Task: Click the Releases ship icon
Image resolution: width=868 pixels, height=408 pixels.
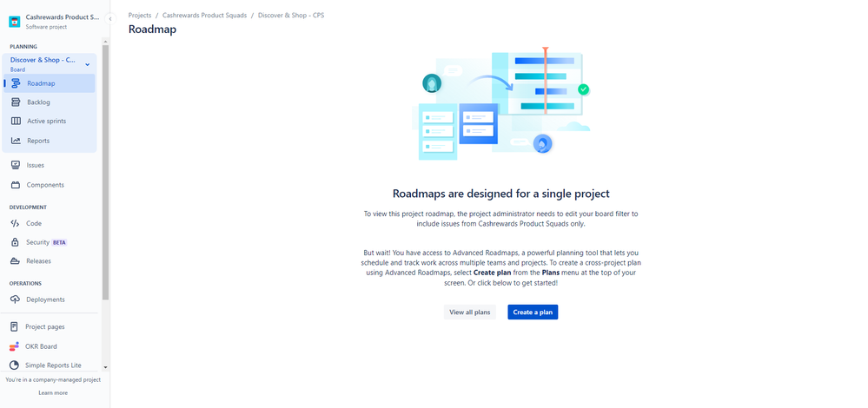Action: click(x=15, y=261)
